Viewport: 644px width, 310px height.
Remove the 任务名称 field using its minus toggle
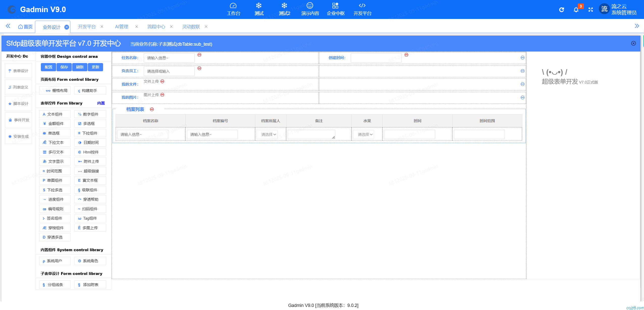[200, 54]
